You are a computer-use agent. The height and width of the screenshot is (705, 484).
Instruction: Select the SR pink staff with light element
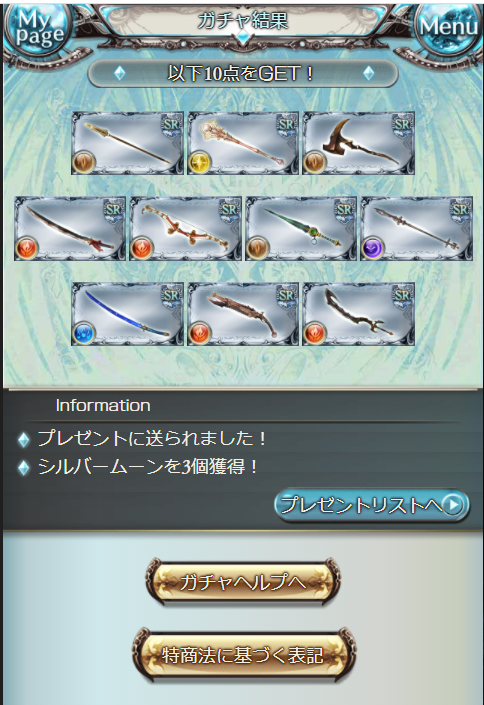click(x=243, y=143)
